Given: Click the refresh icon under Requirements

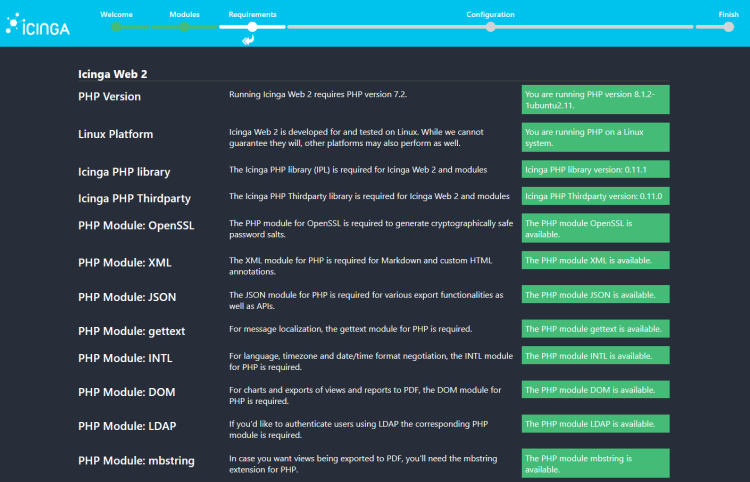Looking at the screenshot, I should point(248,41).
